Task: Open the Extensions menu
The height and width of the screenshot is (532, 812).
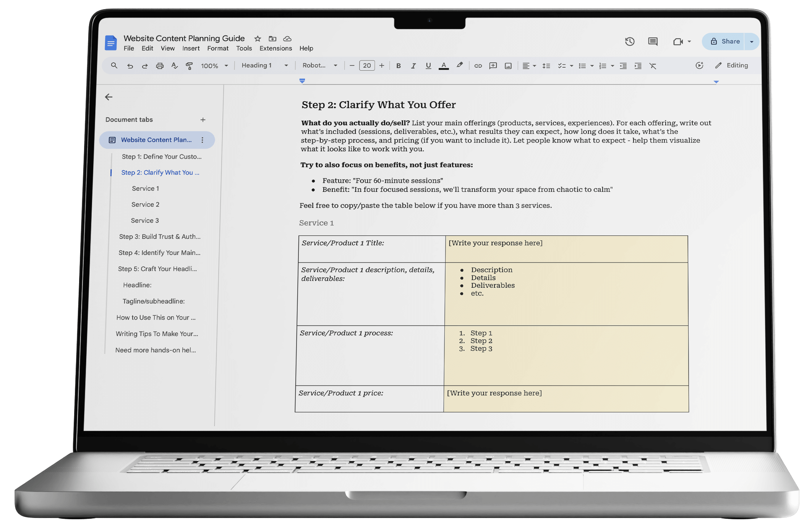Action: 276,48
